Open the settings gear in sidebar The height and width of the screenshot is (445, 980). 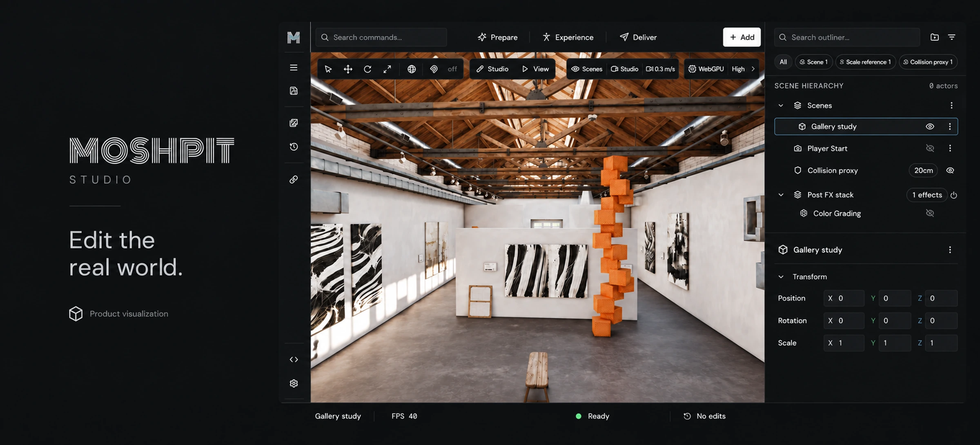coord(294,383)
